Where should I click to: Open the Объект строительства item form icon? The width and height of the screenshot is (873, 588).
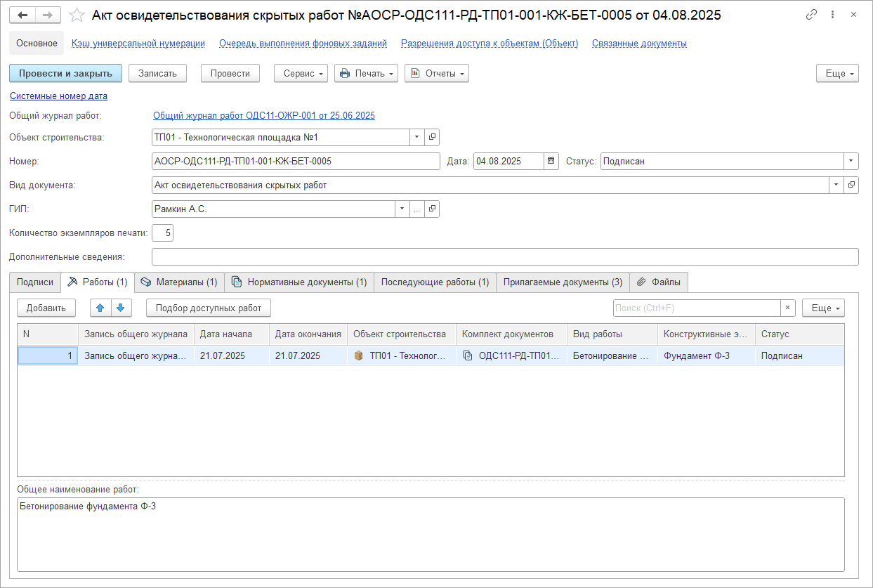[433, 137]
